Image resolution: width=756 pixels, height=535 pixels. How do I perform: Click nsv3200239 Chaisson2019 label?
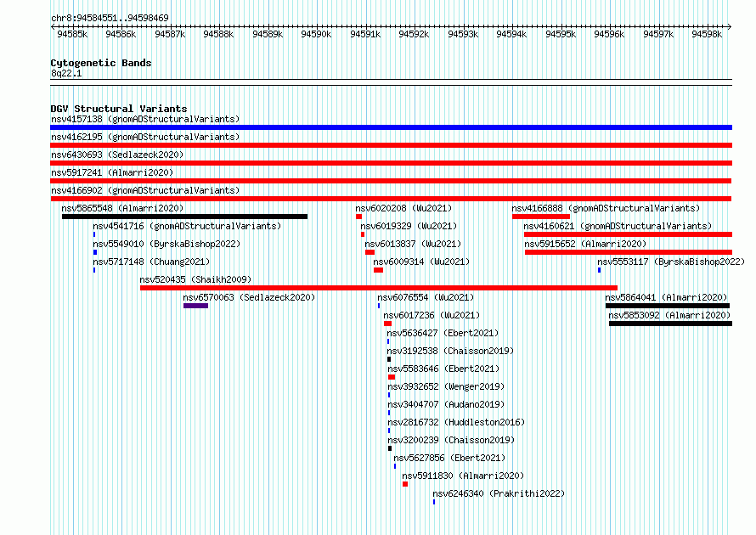click(x=451, y=440)
